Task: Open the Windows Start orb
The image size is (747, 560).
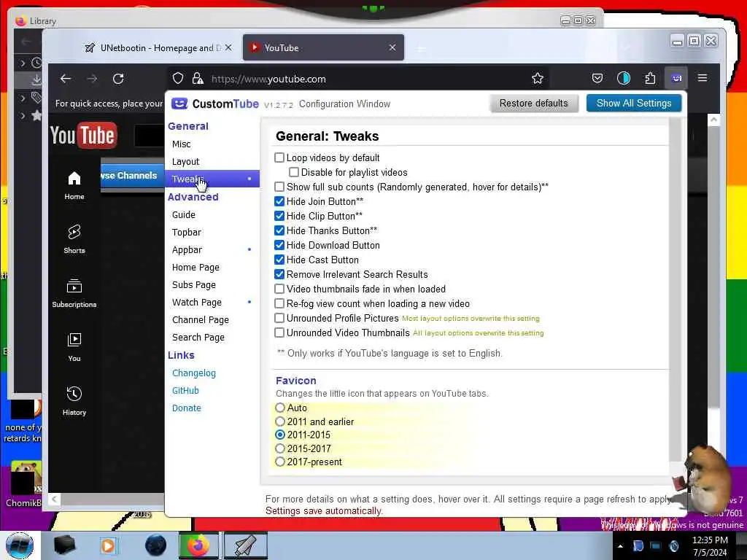Action: (20, 545)
